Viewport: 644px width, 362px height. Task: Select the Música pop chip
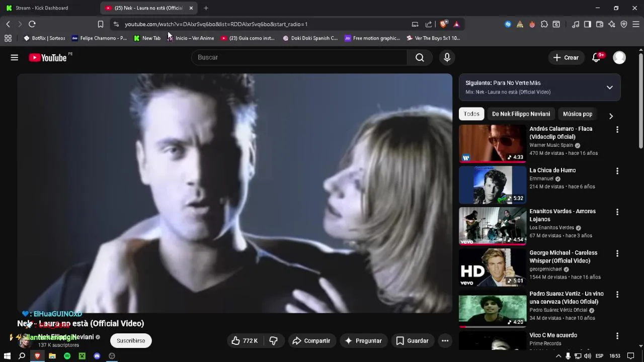coord(578,114)
